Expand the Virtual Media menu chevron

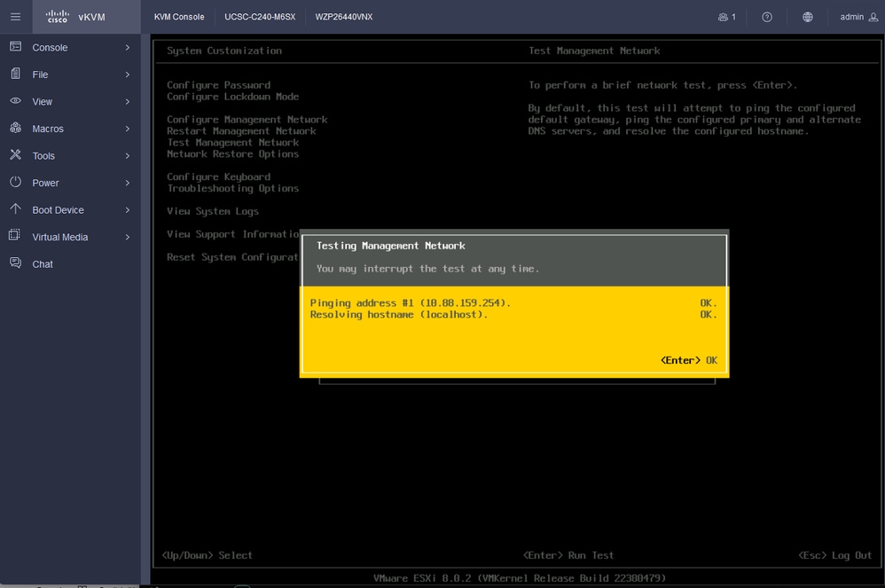tap(127, 237)
